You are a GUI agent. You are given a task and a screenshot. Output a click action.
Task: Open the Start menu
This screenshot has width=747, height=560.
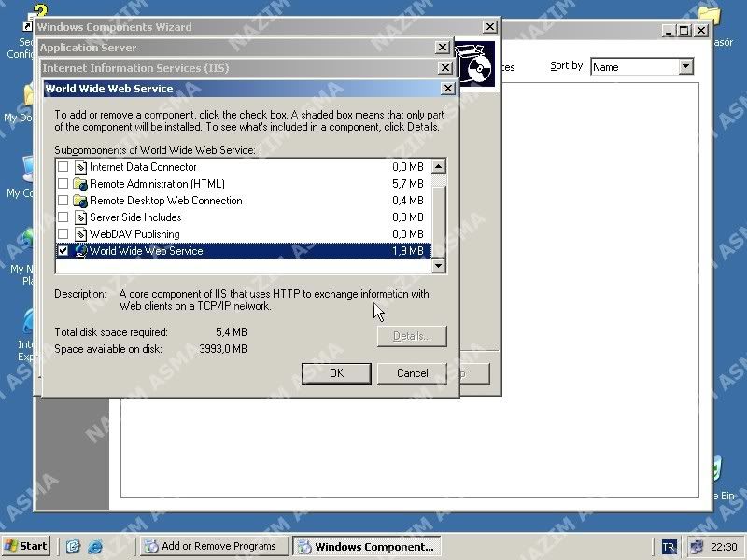(26, 546)
